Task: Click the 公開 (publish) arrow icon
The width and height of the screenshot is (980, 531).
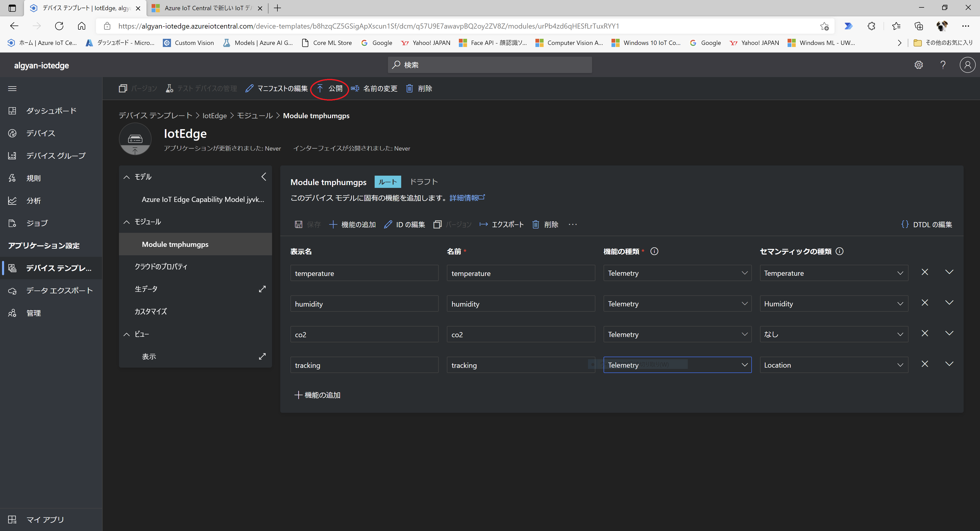Action: (x=320, y=88)
